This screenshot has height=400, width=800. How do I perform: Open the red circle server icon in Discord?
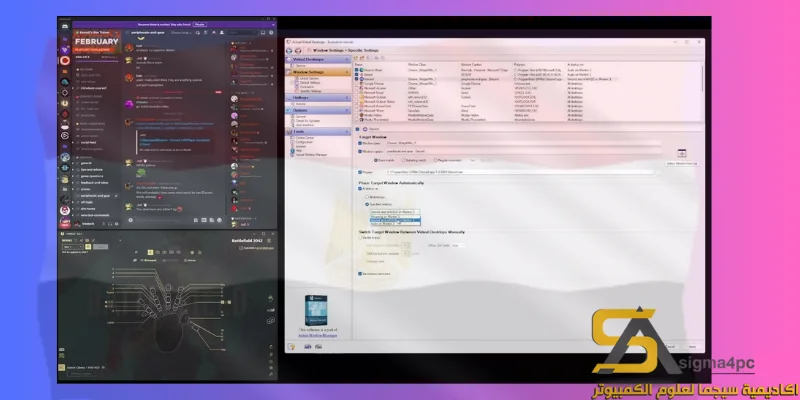click(x=65, y=61)
